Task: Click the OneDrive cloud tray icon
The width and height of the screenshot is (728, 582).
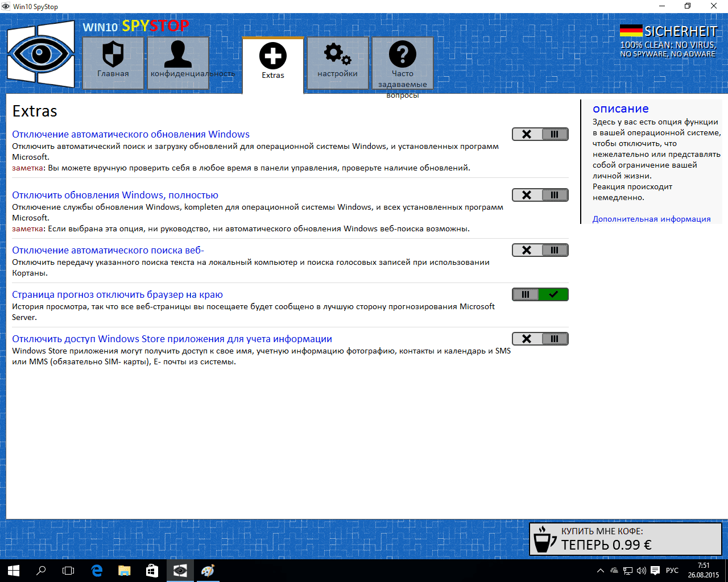Action: click(614, 571)
